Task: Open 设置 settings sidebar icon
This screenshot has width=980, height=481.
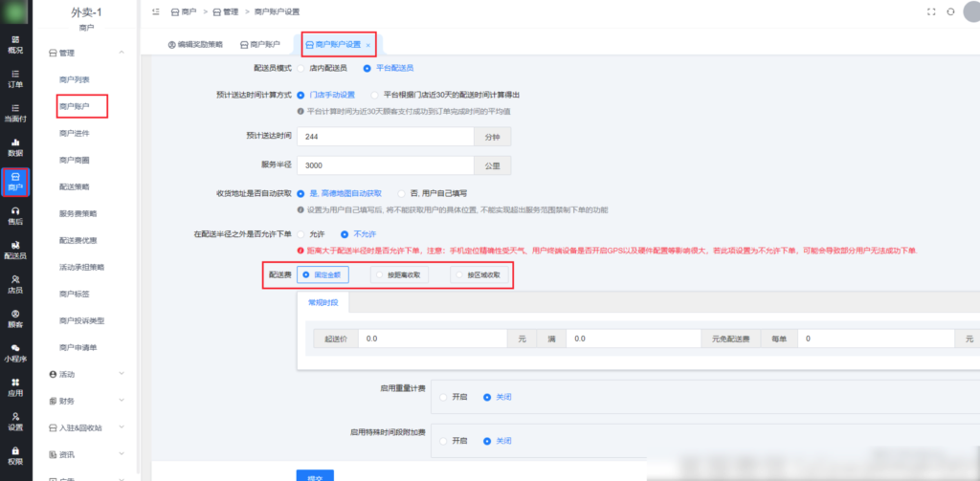Action: click(15, 423)
